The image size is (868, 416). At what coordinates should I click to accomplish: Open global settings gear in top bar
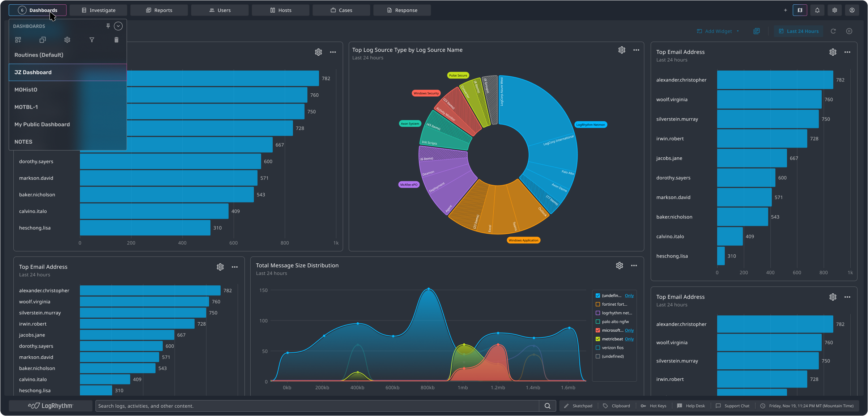835,10
